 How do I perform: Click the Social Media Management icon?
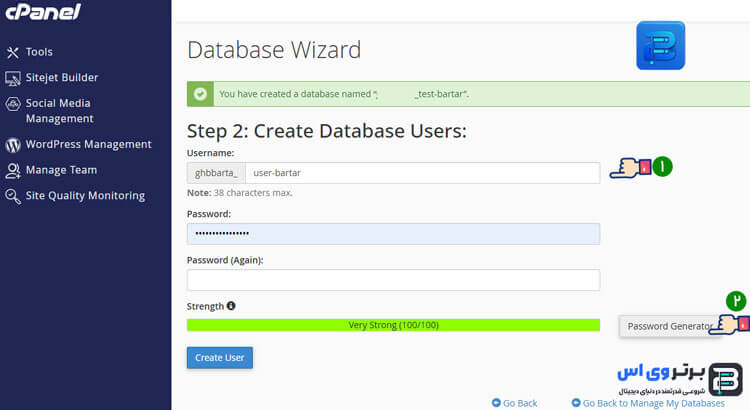(x=13, y=104)
